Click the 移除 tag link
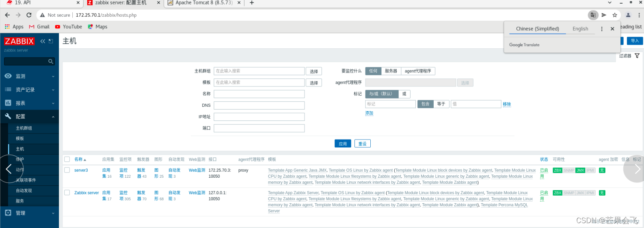Viewport: 644px width, 228px height. point(507,104)
